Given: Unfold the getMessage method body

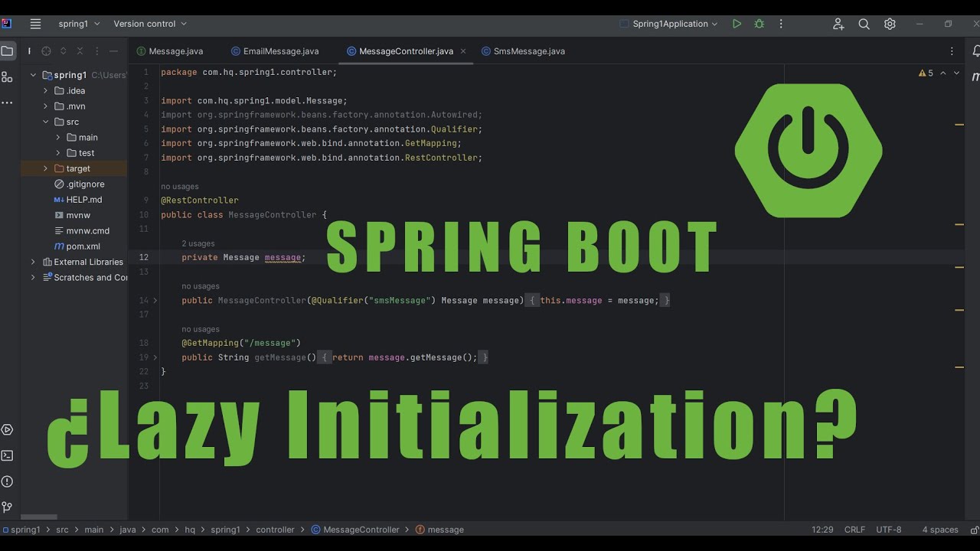Looking at the screenshot, I should [x=155, y=357].
